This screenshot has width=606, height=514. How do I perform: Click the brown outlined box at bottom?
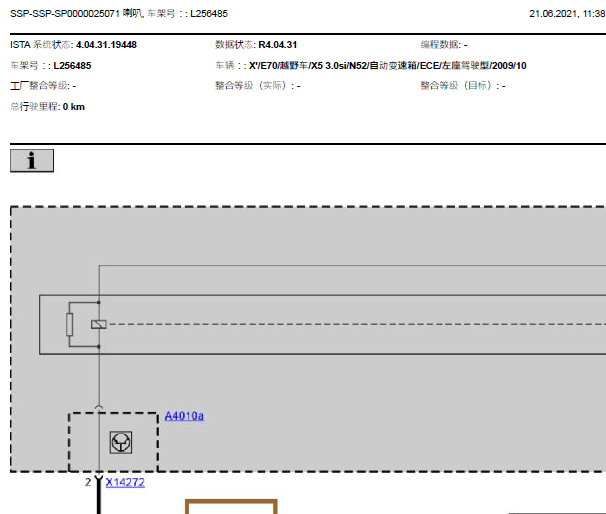(232, 507)
